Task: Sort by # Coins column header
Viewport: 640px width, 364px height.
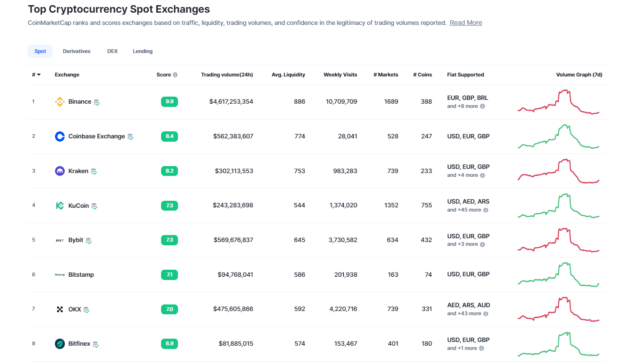Action: pyautogui.click(x=423, y=75)
